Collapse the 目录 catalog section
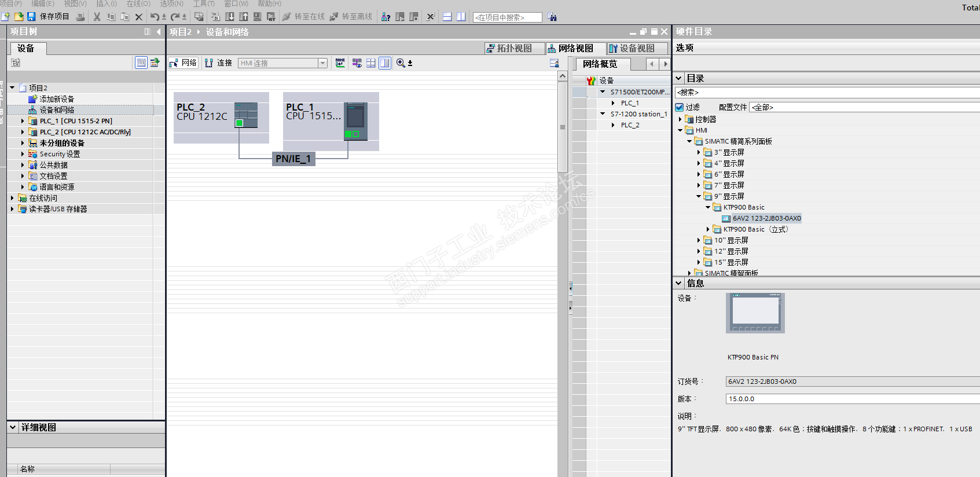This screenshot has width=980, height=477. 679,78
